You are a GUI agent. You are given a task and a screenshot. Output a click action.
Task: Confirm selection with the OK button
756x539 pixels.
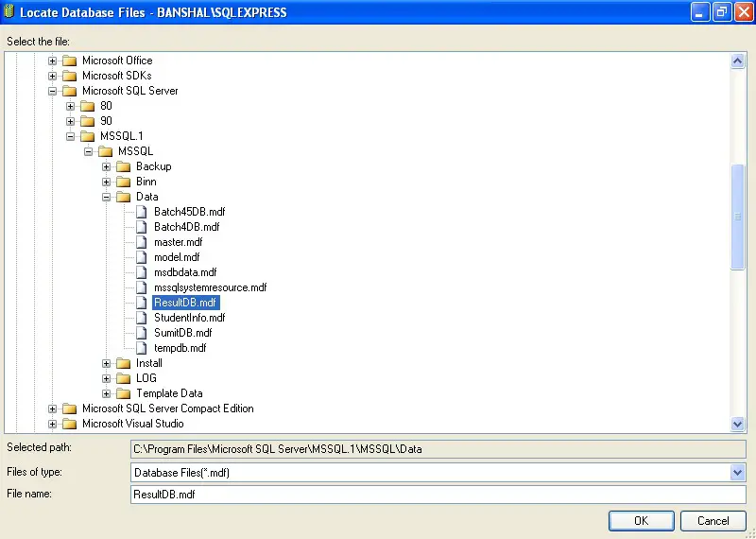pos(642,521)
